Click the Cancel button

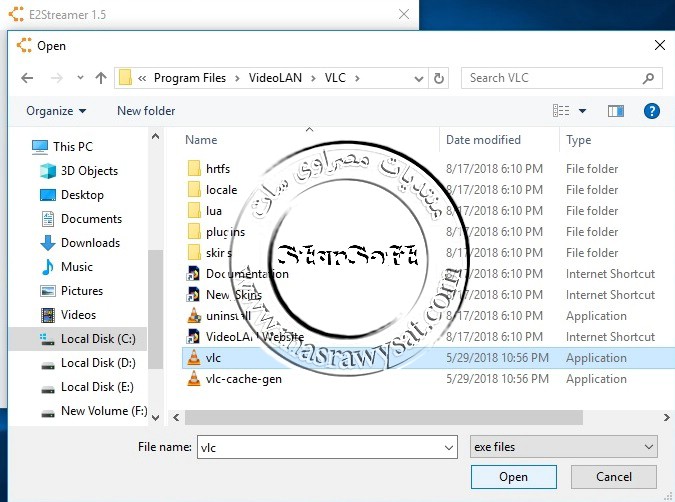614,477
